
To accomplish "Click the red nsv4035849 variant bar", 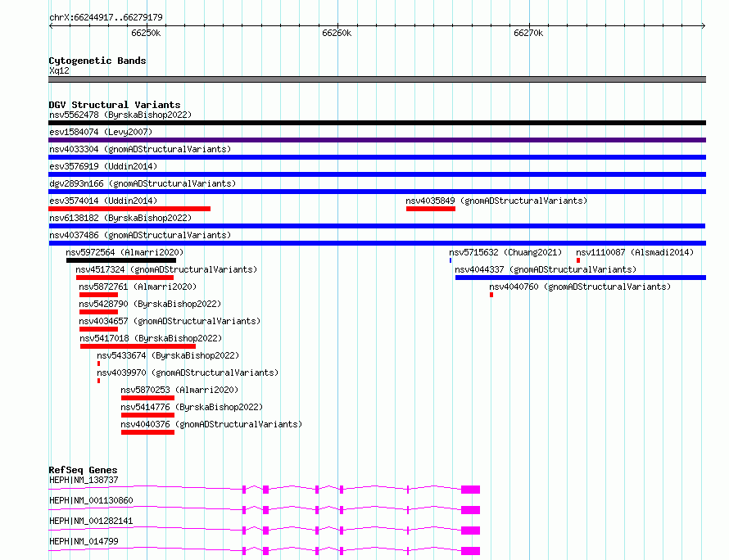I will 431,209.
